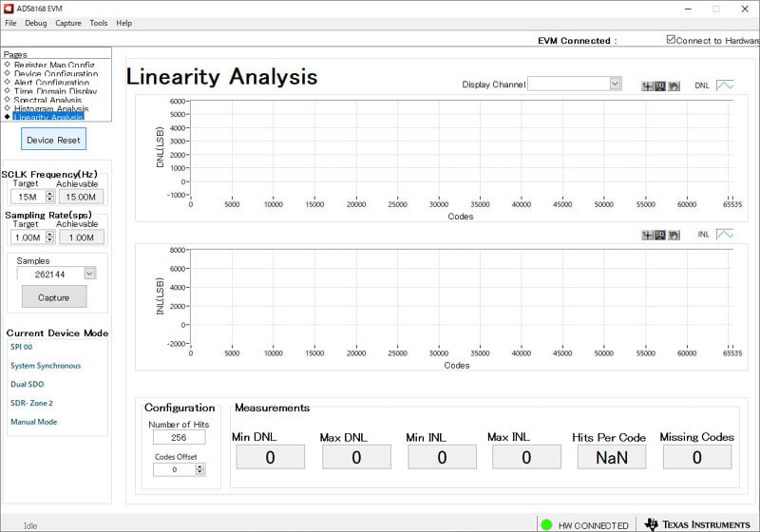Open the Tools menu

point(99,23)
